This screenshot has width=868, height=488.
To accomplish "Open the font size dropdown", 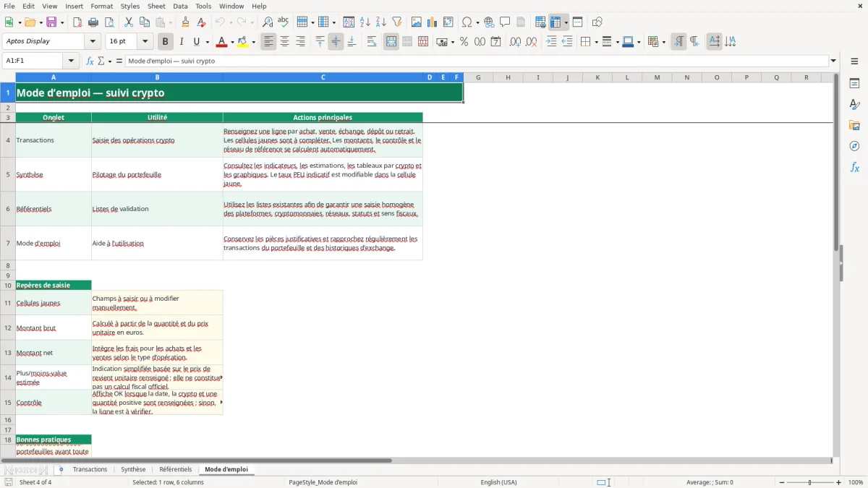I will click(x=145, y=42).
